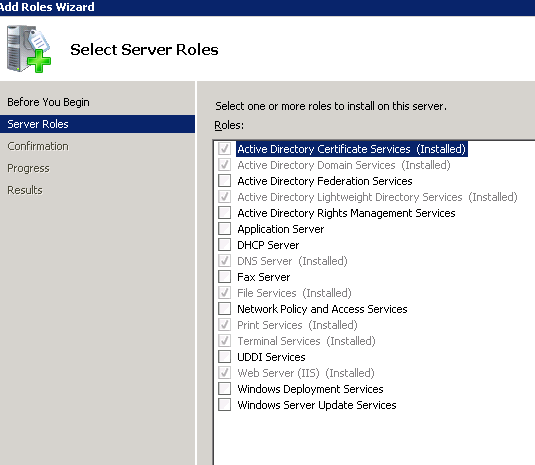
Task: Click the Roles: list label
Action: pyautogui.click(x=229, y=125)
